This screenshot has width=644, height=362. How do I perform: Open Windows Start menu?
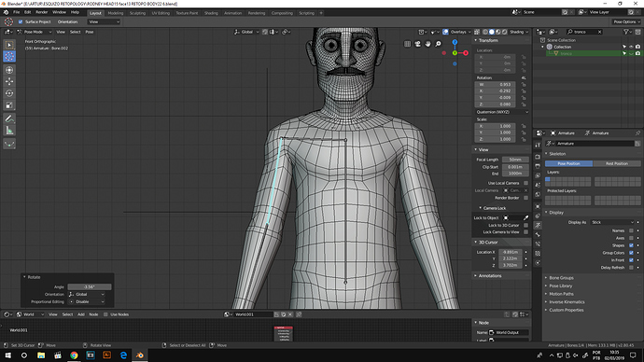(7, 355)
